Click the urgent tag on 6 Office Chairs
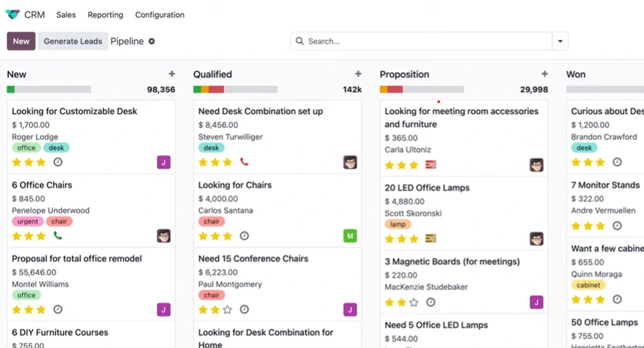The width and height of the screenshot is (644, 348). [28, 221]
